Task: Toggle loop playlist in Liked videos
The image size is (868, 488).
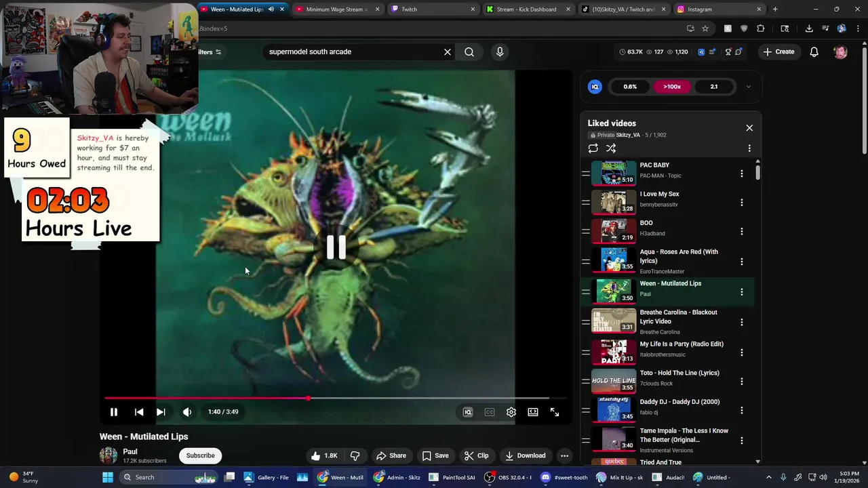Action: coord(593,148)
